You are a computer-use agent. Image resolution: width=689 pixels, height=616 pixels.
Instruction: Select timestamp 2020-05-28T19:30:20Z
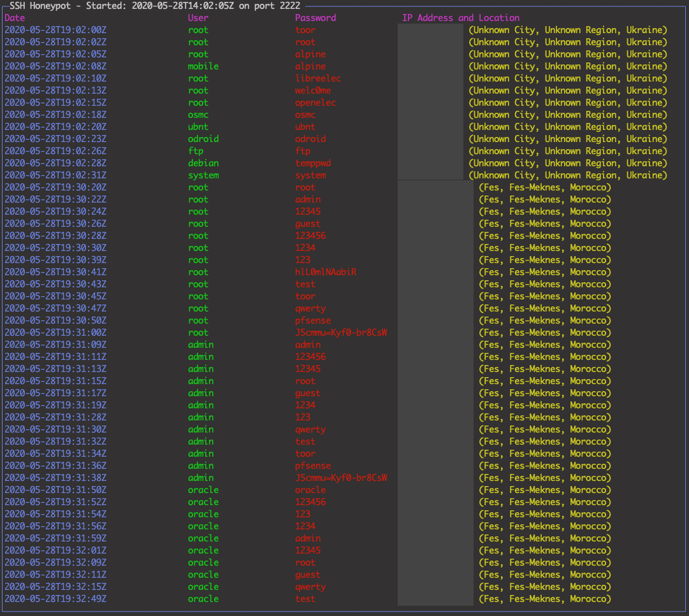pos(55,187)
